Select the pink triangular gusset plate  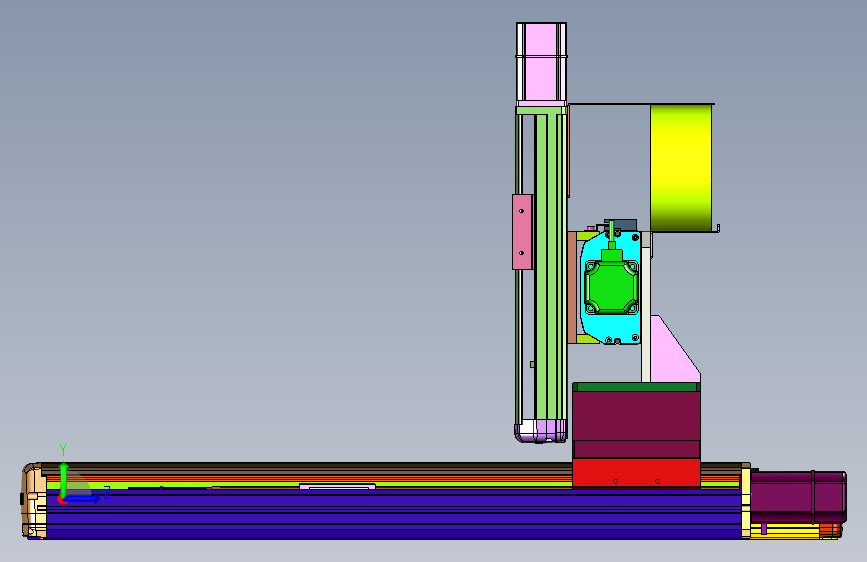point(674,350)
